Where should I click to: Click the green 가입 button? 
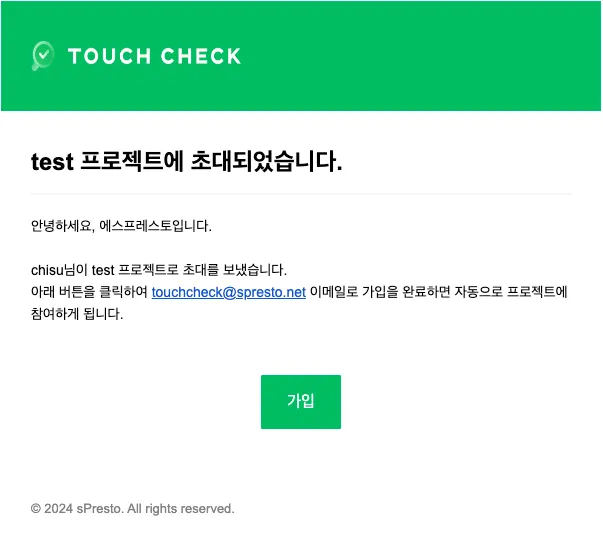pyautogui.click(x=301, y=402)
